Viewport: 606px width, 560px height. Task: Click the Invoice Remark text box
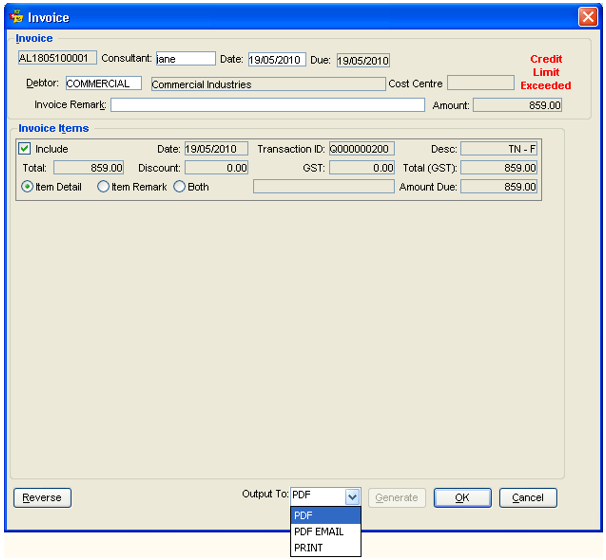pos(267,105)
